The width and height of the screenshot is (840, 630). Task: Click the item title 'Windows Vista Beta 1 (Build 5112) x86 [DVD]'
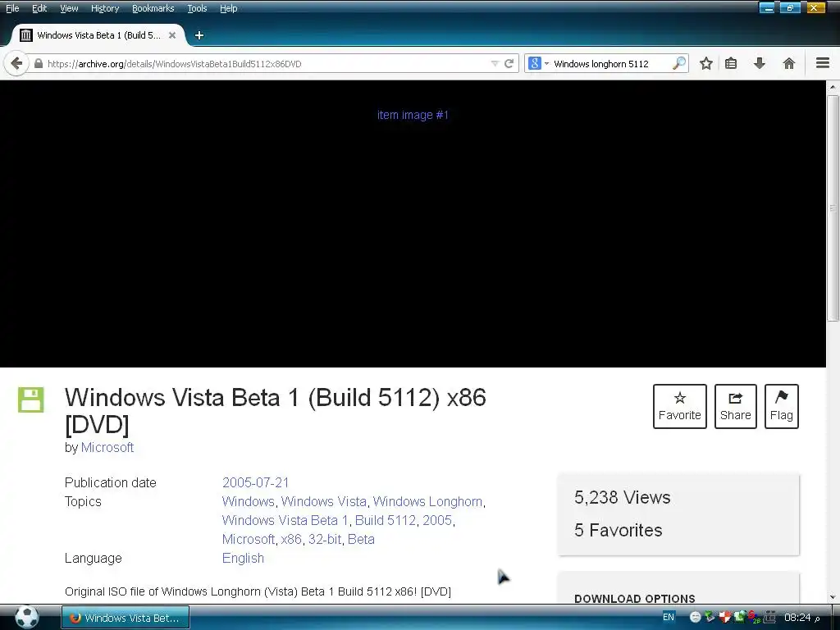[x=276, y=411]
